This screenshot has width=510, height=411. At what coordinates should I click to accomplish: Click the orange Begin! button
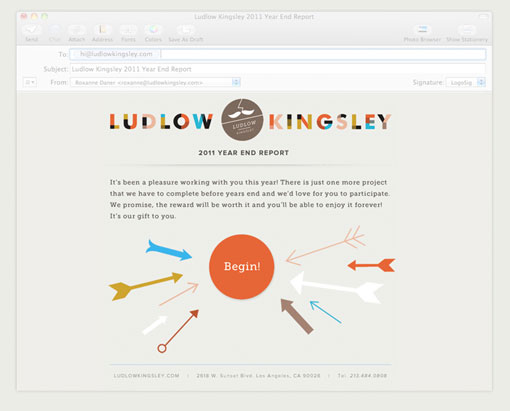[242, 266]
